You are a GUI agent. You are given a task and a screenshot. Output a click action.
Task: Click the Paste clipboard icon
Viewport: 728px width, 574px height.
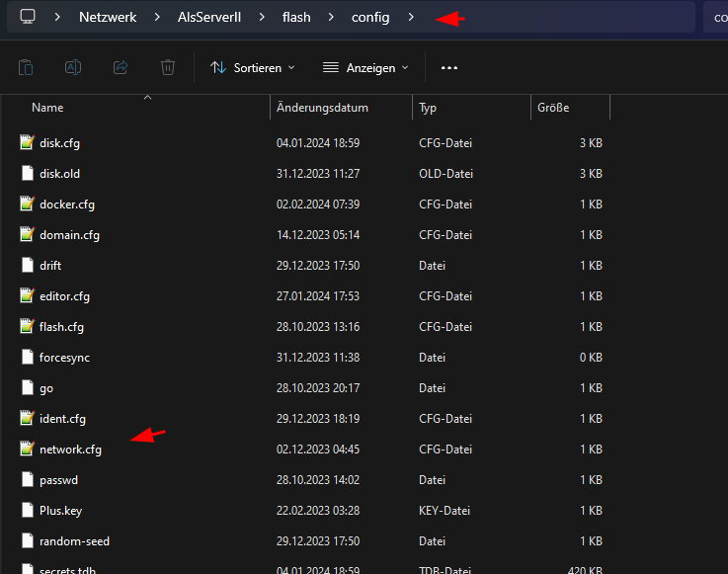pyautogui.click(x=26, y=68)
